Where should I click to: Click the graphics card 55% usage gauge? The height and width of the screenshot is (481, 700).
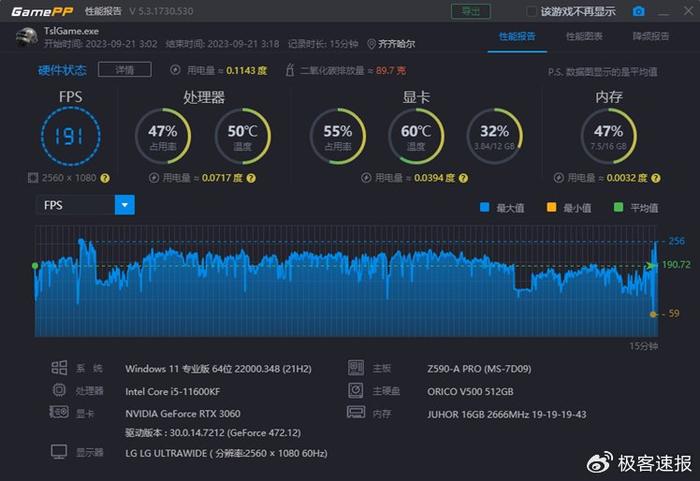[338, 136]
